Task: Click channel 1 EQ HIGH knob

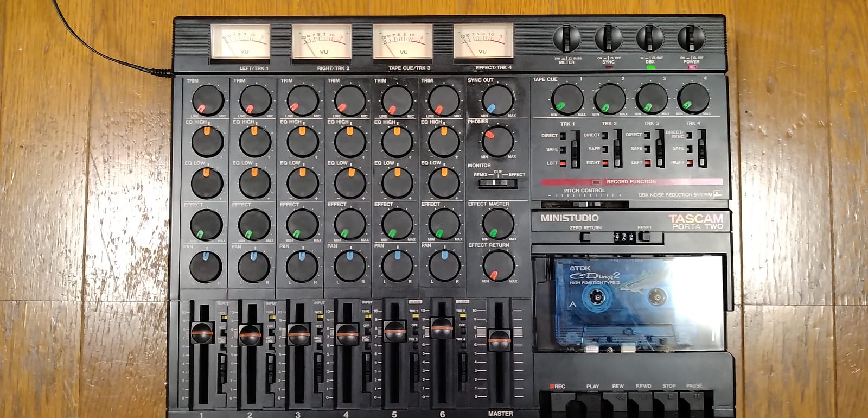Action: [208, 142]
